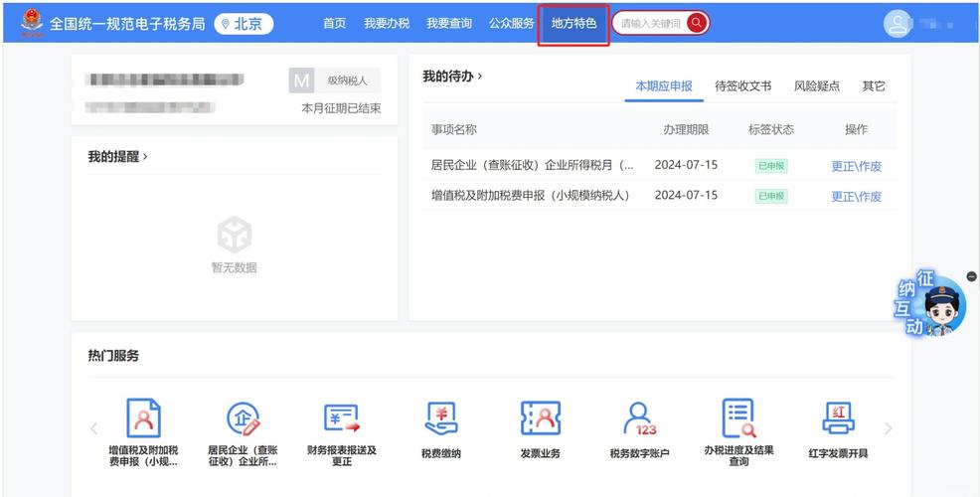Click the M taxpayer level badge
Screen dimensions: 980x497
tap(301, 81)
